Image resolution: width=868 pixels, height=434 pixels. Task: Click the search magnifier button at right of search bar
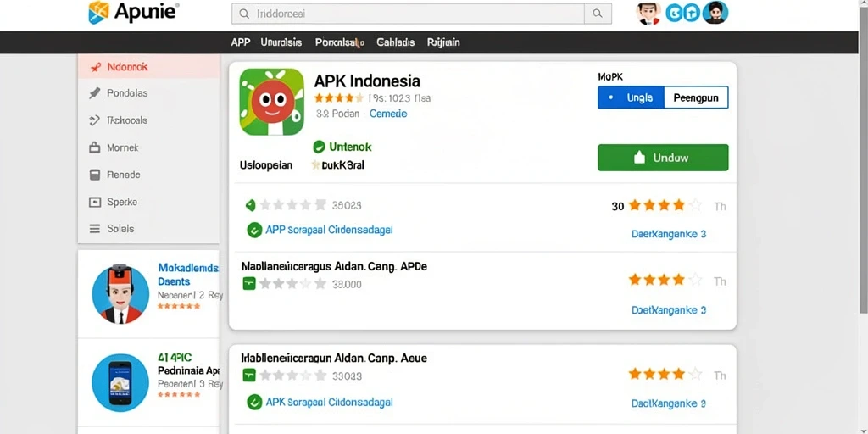[598, 14]
